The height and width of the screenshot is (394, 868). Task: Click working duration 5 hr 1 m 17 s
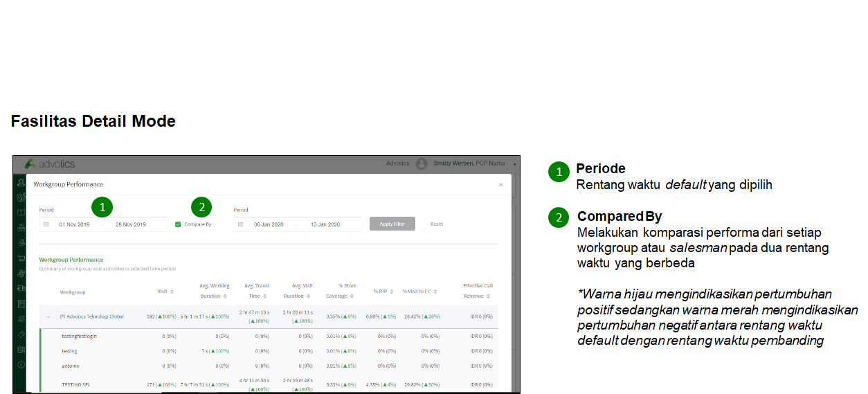point(204,316)
